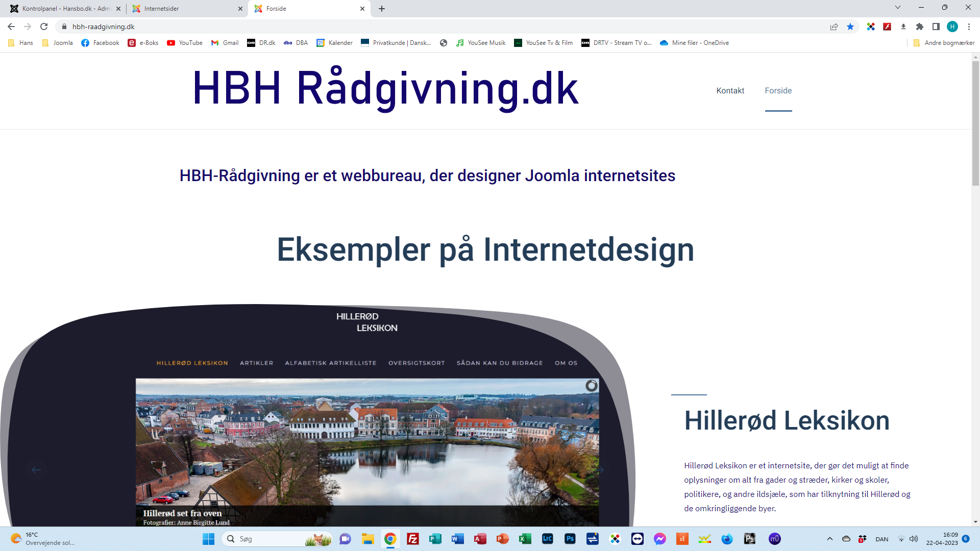Screen dimensions: 980x551
Task: Open the YouSee Musik bookmark
Action: tap(481, 43)
